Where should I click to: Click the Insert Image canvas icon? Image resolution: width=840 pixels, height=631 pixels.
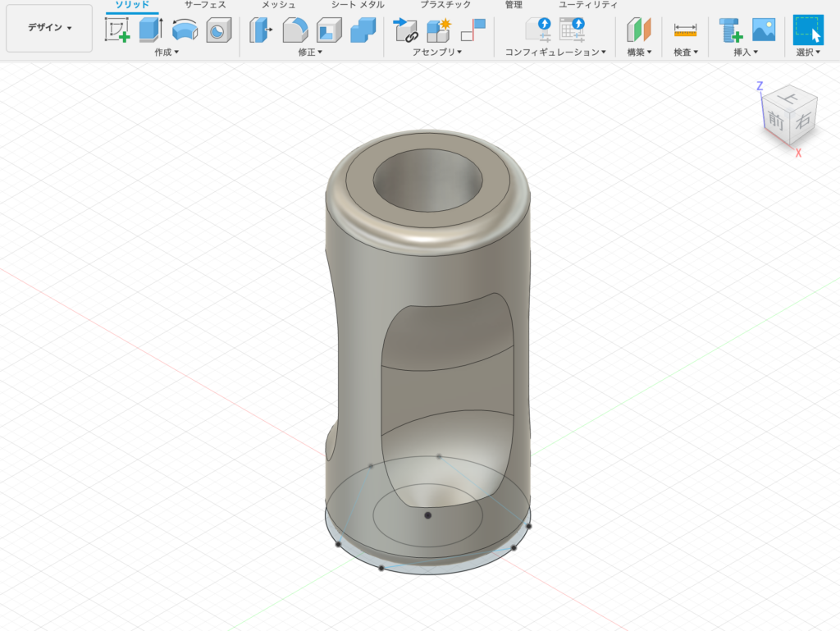pos(764,30)
